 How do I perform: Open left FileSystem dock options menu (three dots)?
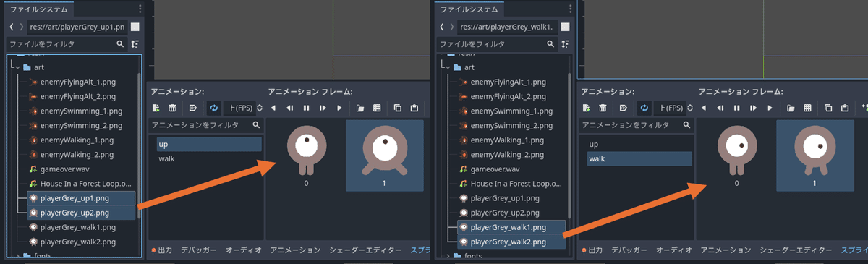(x=140, y=9)
